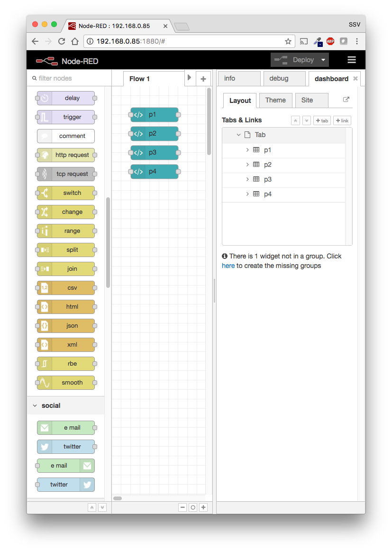392x552 pixels.
Task: Click the right arrow beside Flow 1 tab
Action: coord(189,76)
